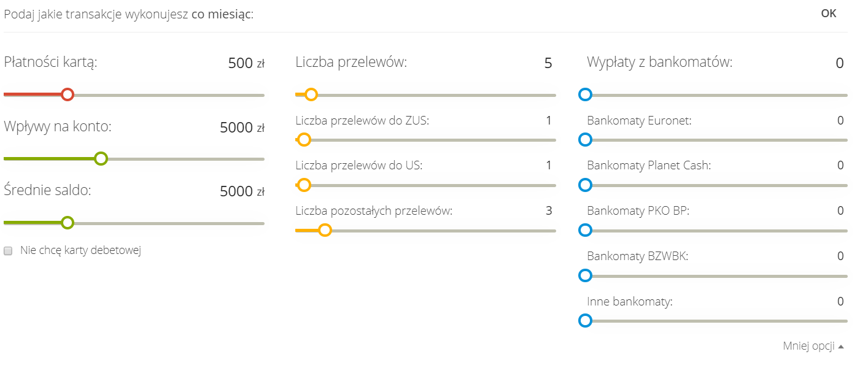Click the Inne bankomaty slider handle

point(585,320)
